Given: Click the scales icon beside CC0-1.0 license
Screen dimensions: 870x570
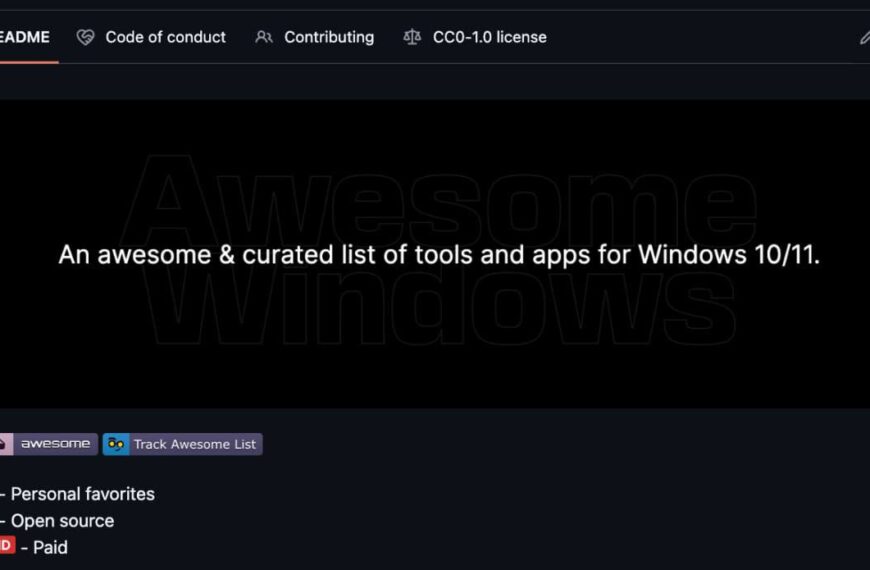Looking at the screenshot, I should (x=412, y=37).
